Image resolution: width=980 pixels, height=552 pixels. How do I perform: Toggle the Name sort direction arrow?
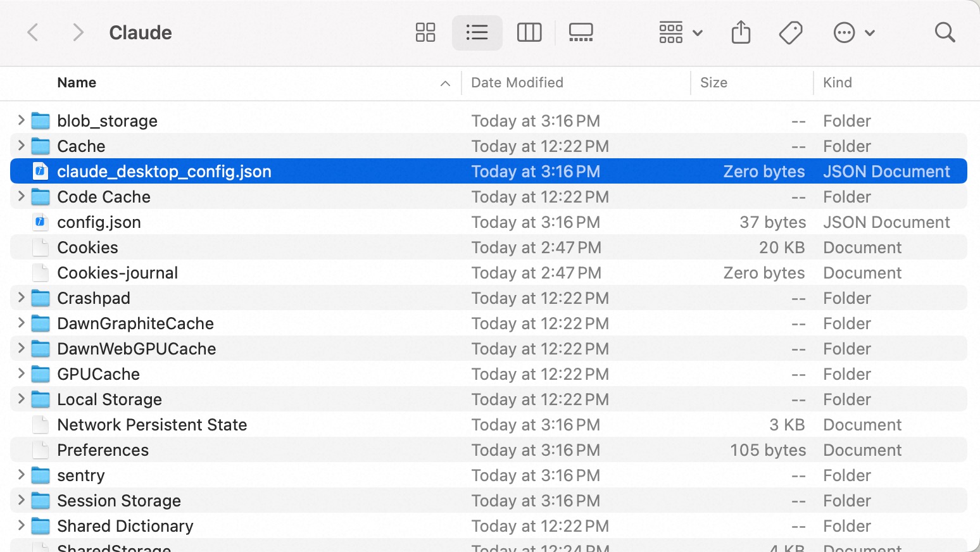[x=445, y=84]
